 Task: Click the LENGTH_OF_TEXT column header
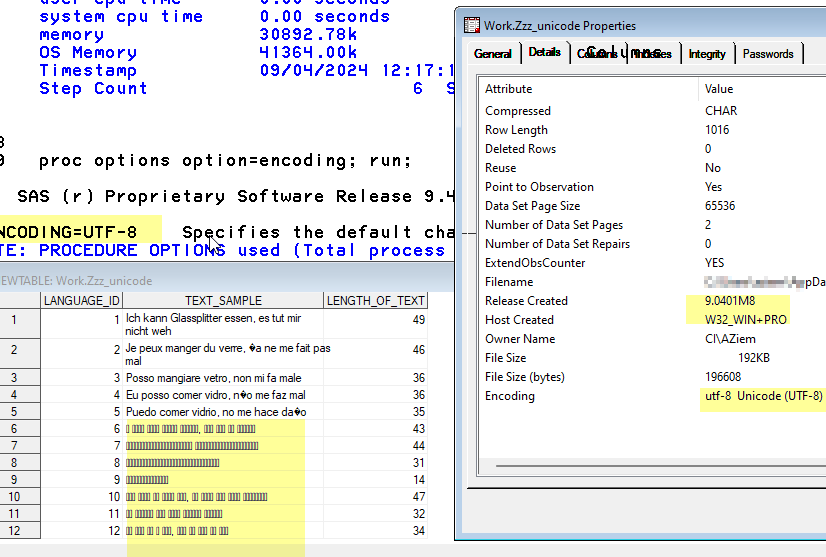(x=375, y=300)
